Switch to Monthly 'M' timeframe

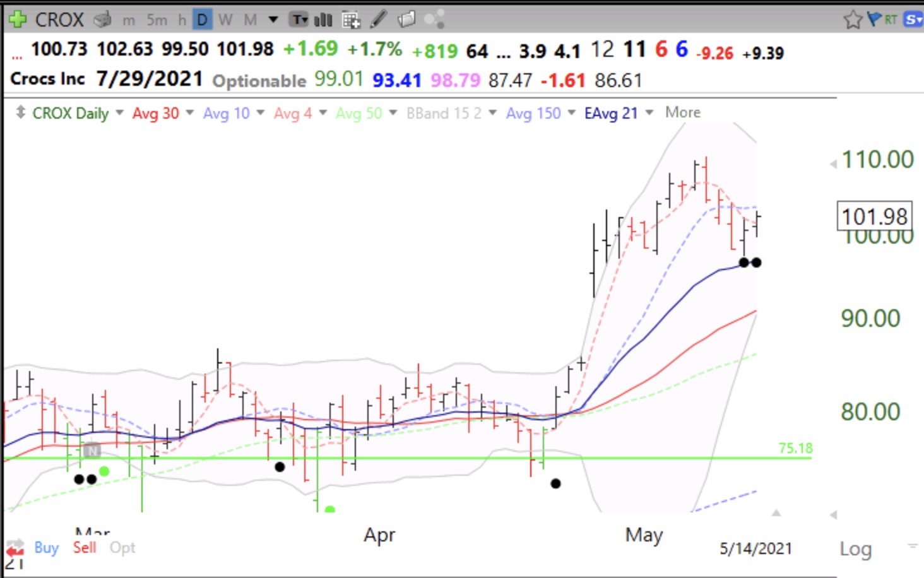tap(251, 20)
